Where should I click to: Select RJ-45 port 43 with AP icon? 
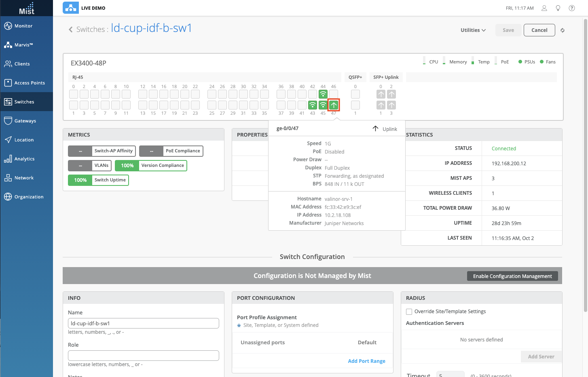click(x=313, y=105)
